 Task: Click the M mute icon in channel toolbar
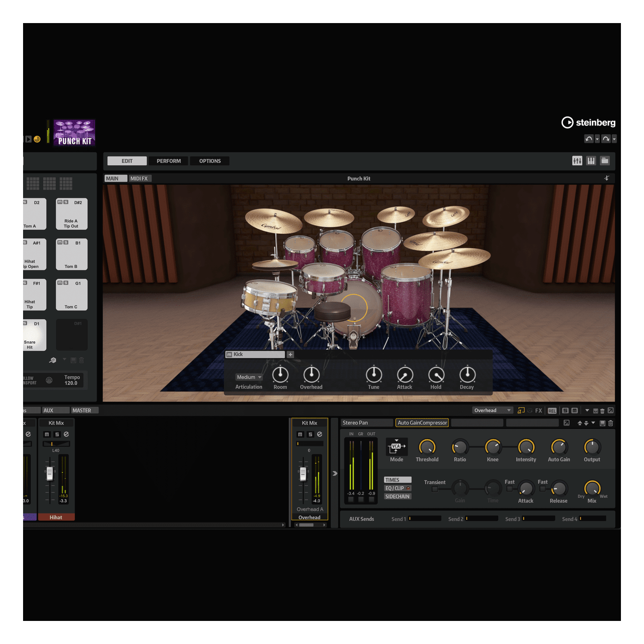click(574, 410)
